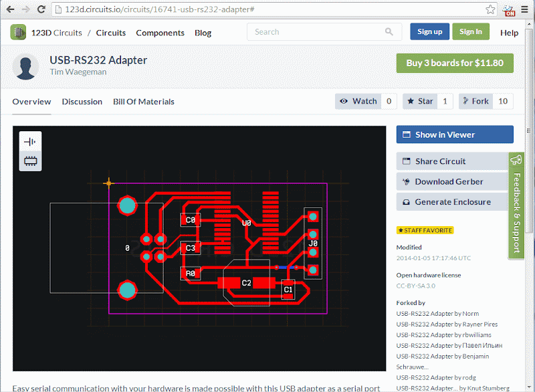The height and width of the screenshot is (392, 535).
Task: Open the Chrome hamburger menu
Action: click(525, 9)
